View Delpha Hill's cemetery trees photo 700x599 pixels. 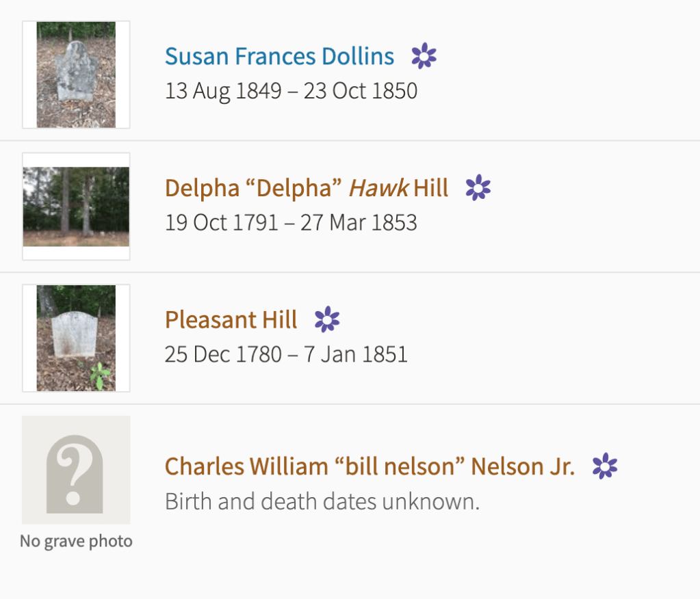76,207
